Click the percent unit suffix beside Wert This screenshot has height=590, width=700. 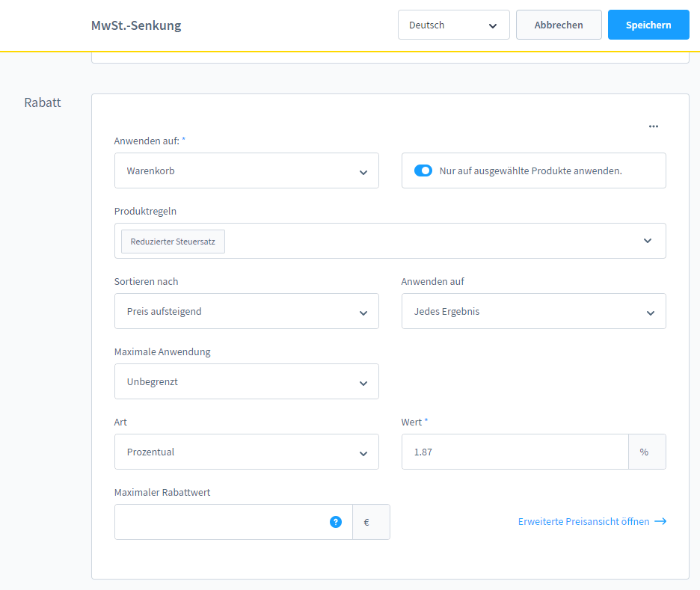point(647,452)
